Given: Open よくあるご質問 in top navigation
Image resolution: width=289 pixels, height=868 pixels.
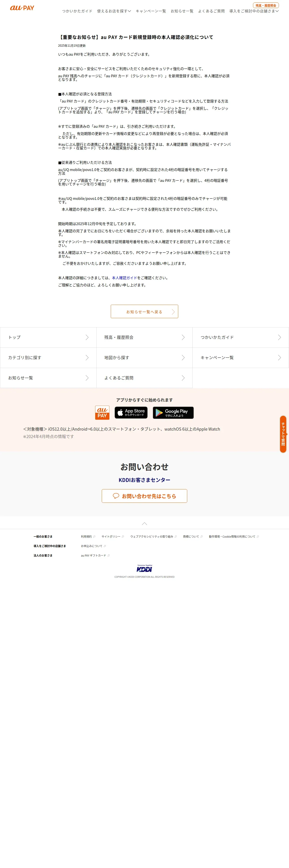Looking at the screenshot, I should pyautogui.click(x=211, y=11).
